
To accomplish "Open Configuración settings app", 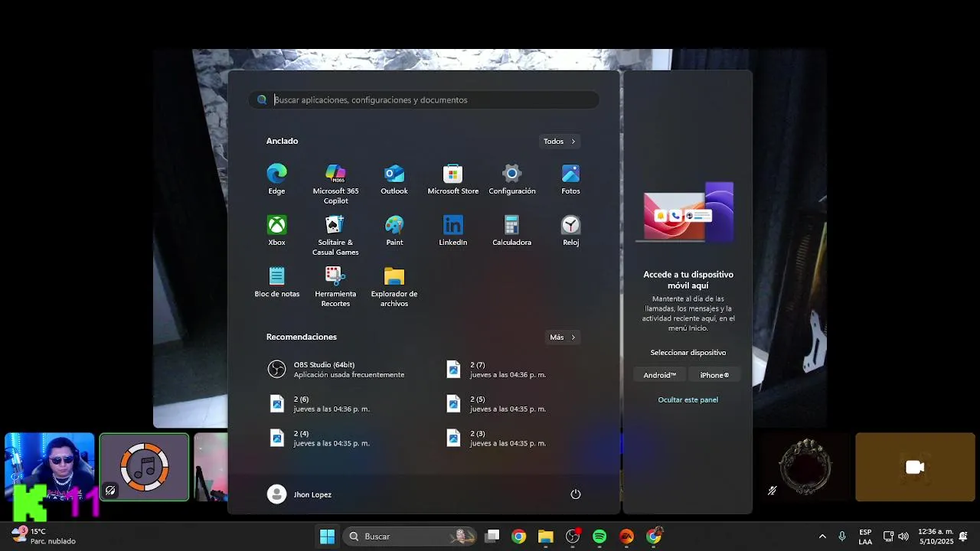I will coord(511,180).
